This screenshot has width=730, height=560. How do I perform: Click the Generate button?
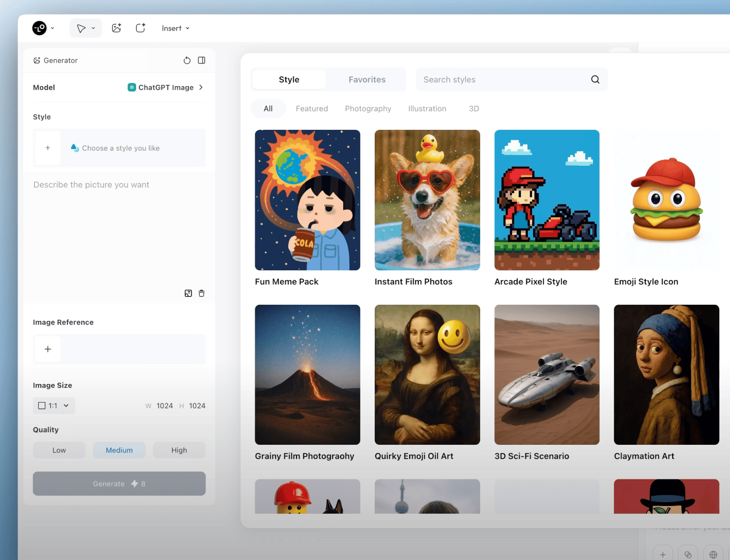tap(119, 484)
